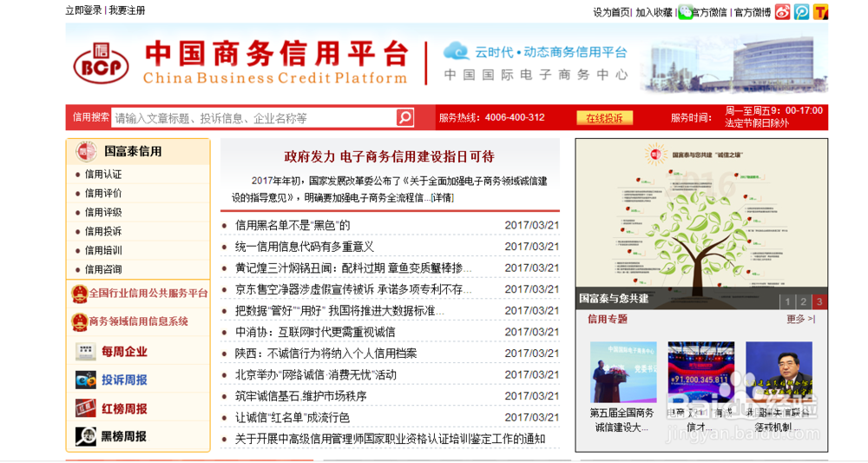The image size is (868, 463).
Task: Click the 官方微信 link
Action: (x=709, y=12)
